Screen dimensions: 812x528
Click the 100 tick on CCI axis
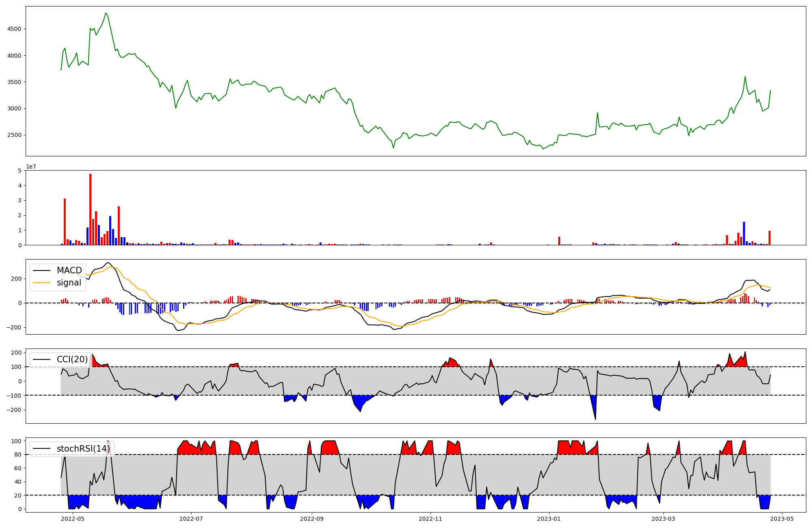coord(16,367)
